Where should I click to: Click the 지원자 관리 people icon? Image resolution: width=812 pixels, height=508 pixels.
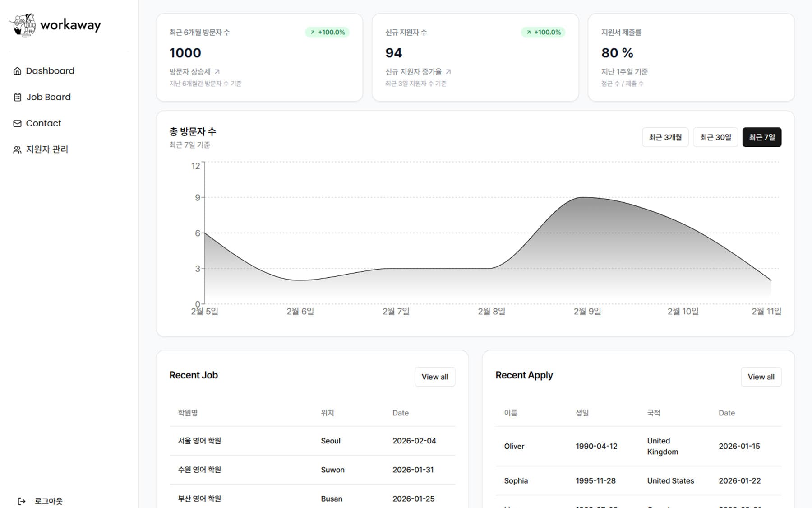[17, 149]
